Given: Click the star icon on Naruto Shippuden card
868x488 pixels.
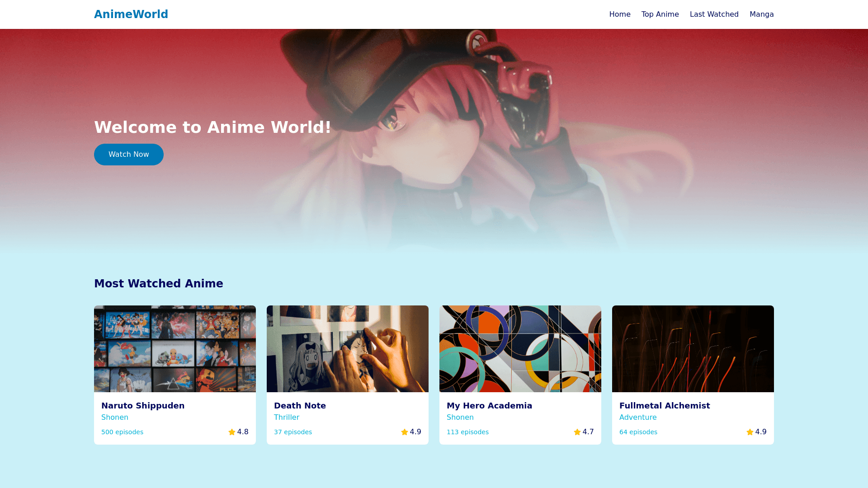Looking at the screenshot, I should tap(232, 432).
